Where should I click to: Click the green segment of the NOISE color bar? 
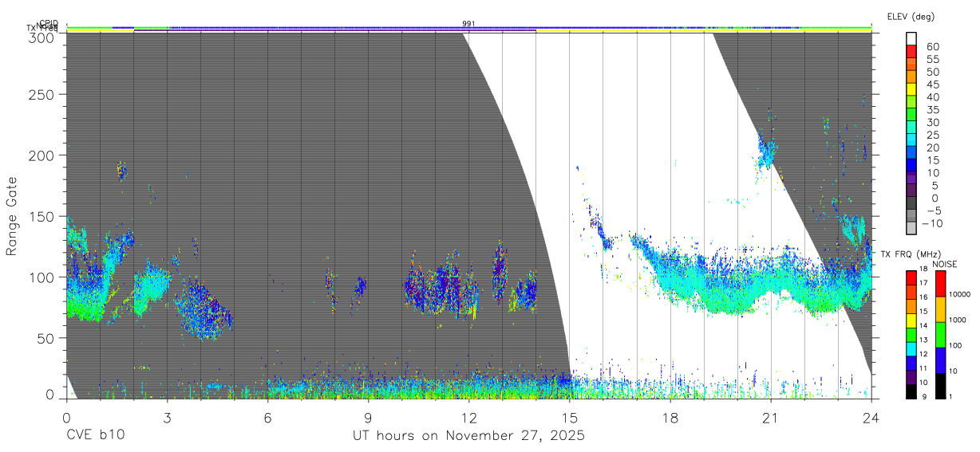pos(940,335)
